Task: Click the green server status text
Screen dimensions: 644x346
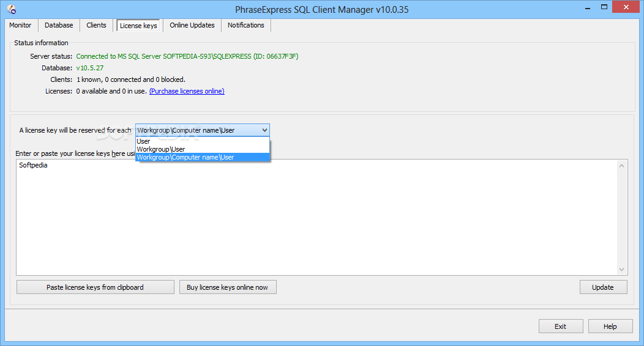Action: [187, 56]
